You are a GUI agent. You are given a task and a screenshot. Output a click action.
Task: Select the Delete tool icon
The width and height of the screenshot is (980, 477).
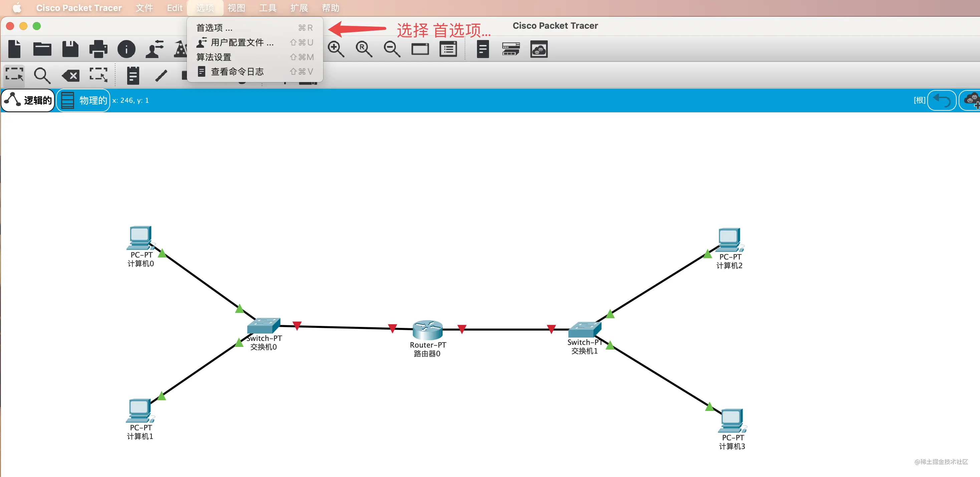point(70,76)
